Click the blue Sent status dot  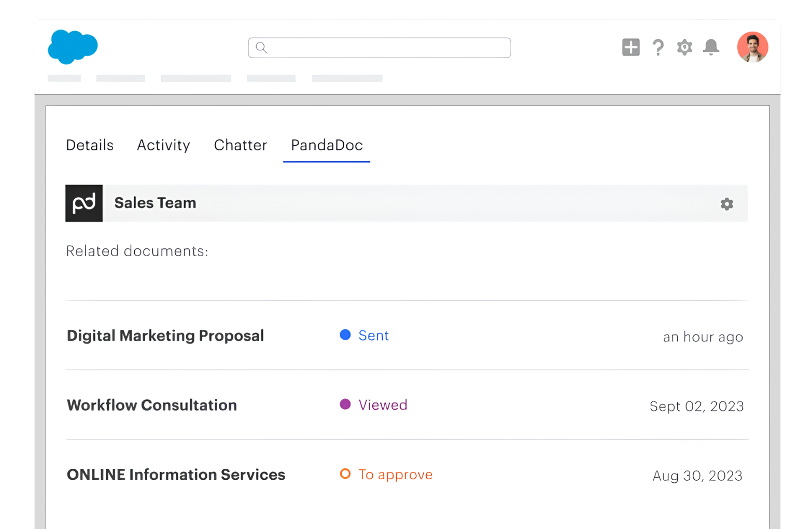(345, 335)
